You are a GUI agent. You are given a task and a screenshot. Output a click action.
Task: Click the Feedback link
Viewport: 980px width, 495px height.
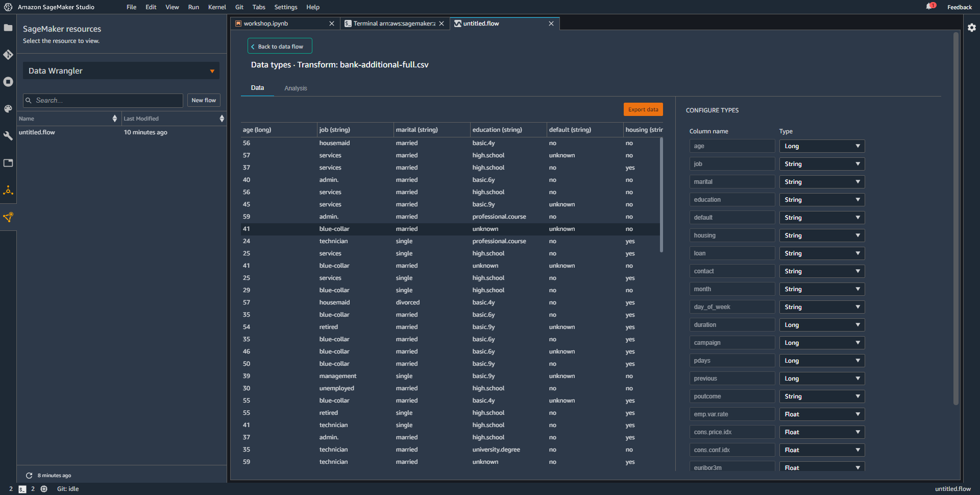pos(960,7)
